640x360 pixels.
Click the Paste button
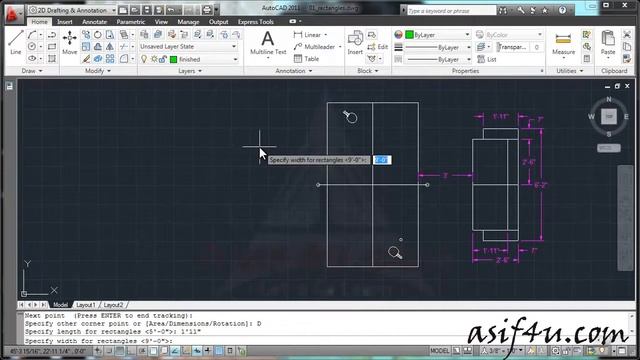pyautogui.click(x=608, y=43)
